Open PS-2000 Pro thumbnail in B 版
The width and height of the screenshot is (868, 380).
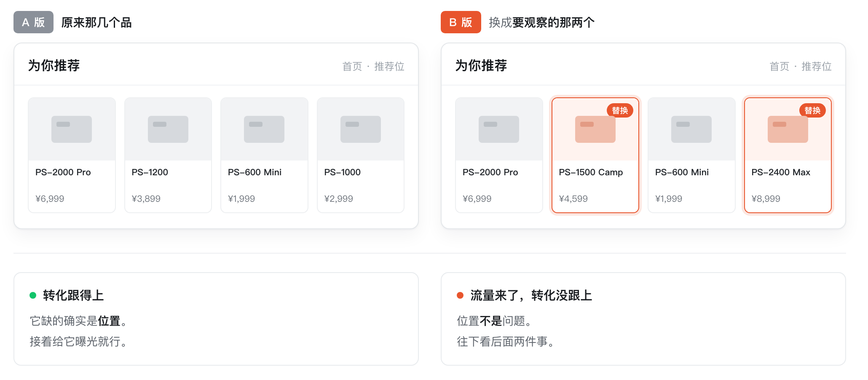499,129
